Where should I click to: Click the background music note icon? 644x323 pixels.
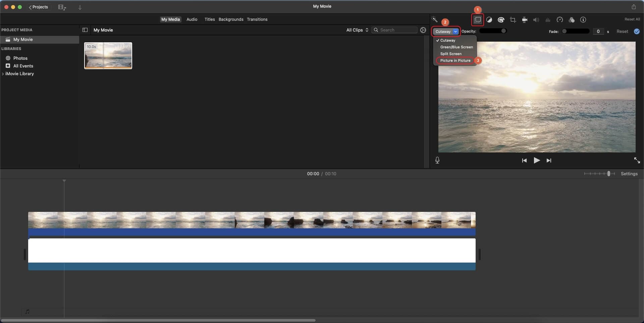click(28, 312)
